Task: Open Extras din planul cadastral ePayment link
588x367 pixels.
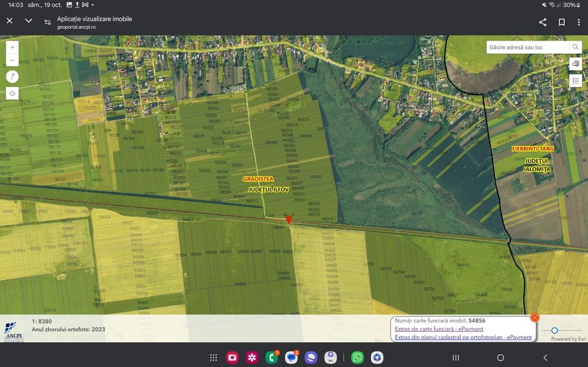Action: pos(463,337)
